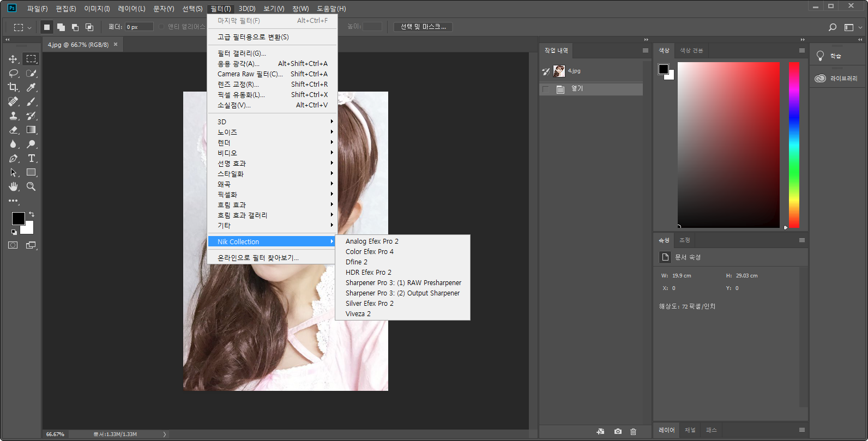Choose Silver Efex Pro 2 filter
Image resolution: width=868 pixels, height=441 pixels.
tap(402, 303)
